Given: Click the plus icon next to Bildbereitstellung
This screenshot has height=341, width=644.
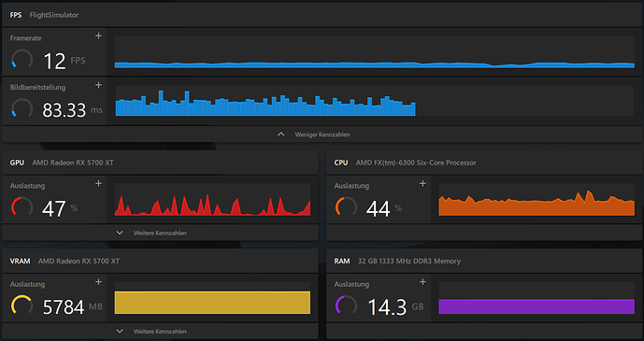Looking at the screenshot, I should click(x=98, y=85).
